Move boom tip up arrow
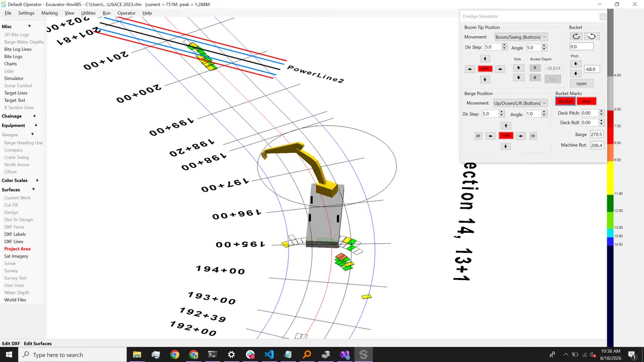The image size is (644, 362). (485, 59)
